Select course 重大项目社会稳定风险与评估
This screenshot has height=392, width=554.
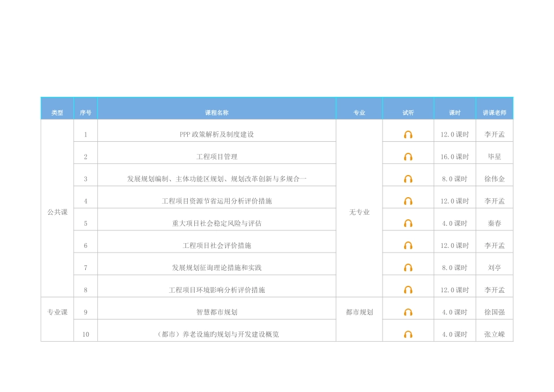tap(216, 223)
